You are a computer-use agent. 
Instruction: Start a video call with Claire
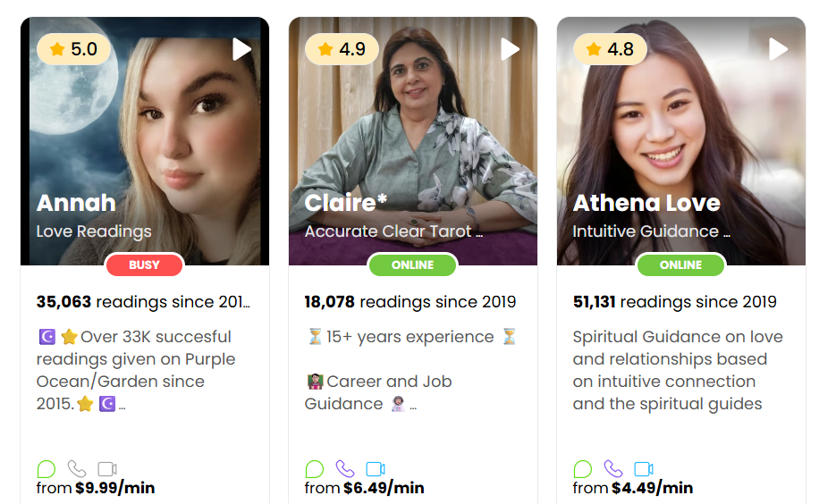(376, 469)
